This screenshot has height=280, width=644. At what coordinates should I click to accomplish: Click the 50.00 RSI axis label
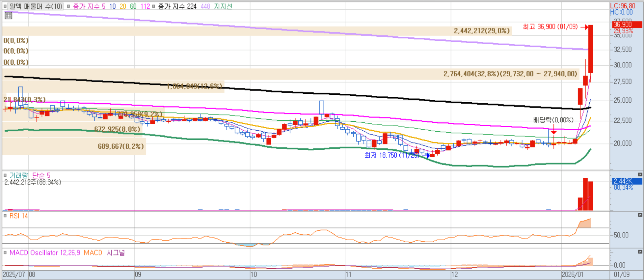click(x=621, y=235)
